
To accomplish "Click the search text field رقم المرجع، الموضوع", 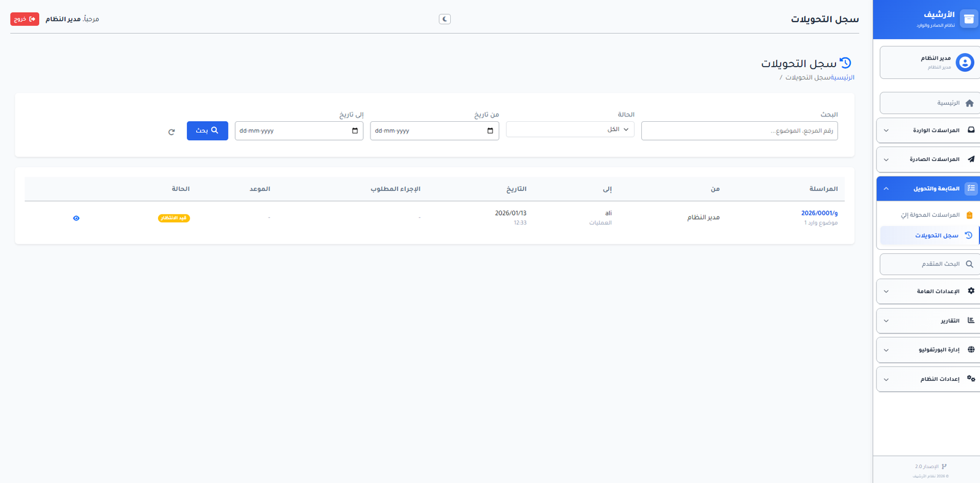I will coord(739,131).
